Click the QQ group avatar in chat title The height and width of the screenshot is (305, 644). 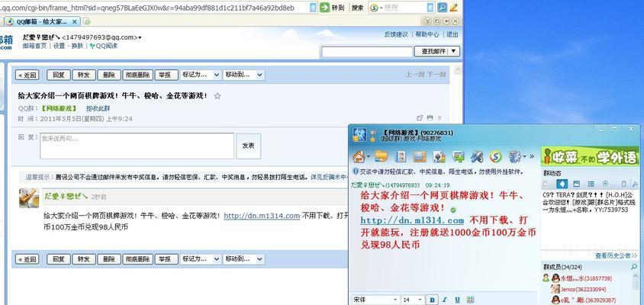[x=359, y=135]
